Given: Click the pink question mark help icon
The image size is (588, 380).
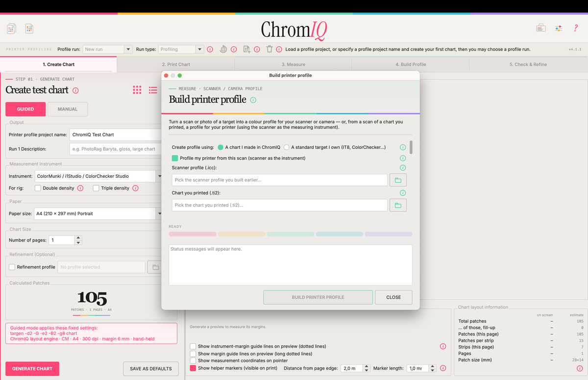Looking at the screenshot, I should coord(576,28).
